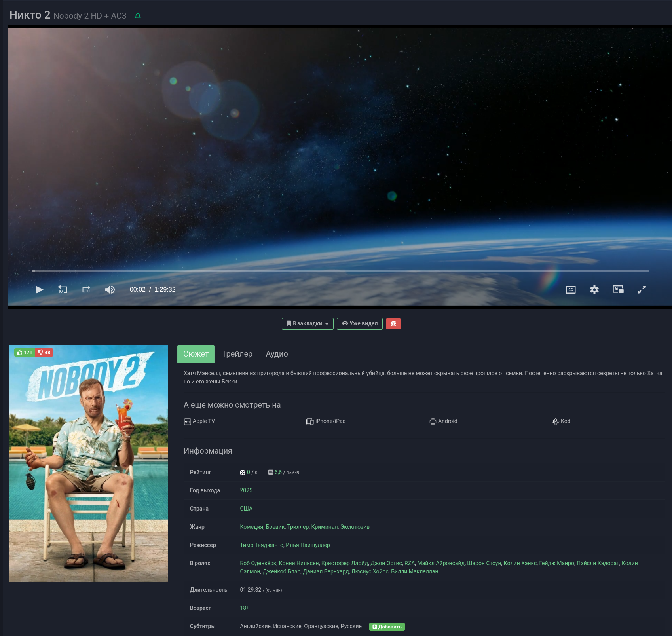Open director Тимо Тьяджанто's page
Viewport: 672px width, 636px height.
point(262,545)
